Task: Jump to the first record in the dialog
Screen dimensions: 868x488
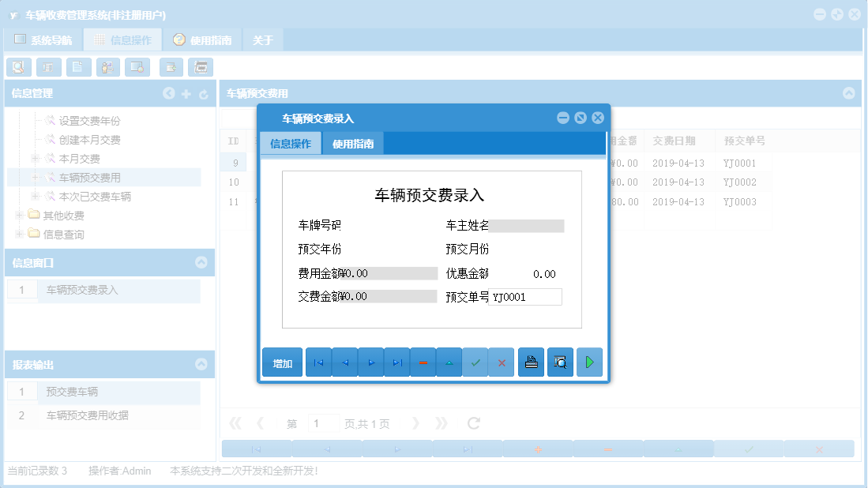Action: click(x=318, y=362)
